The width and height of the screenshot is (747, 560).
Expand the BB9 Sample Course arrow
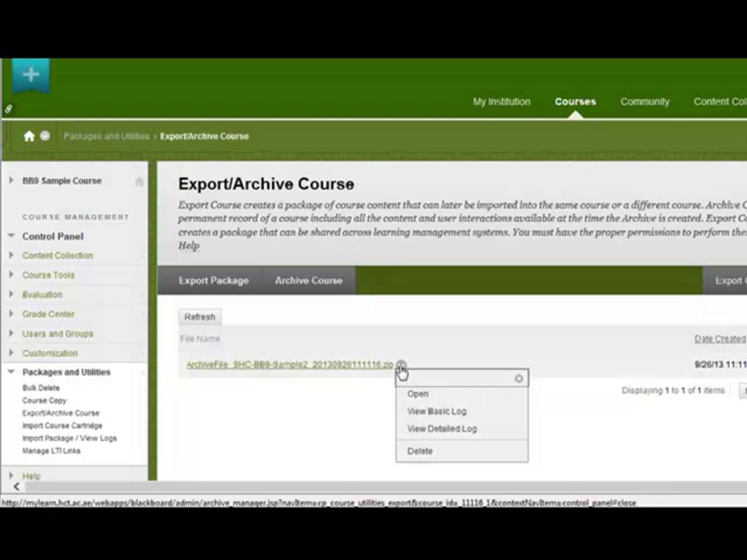(11, 180)
